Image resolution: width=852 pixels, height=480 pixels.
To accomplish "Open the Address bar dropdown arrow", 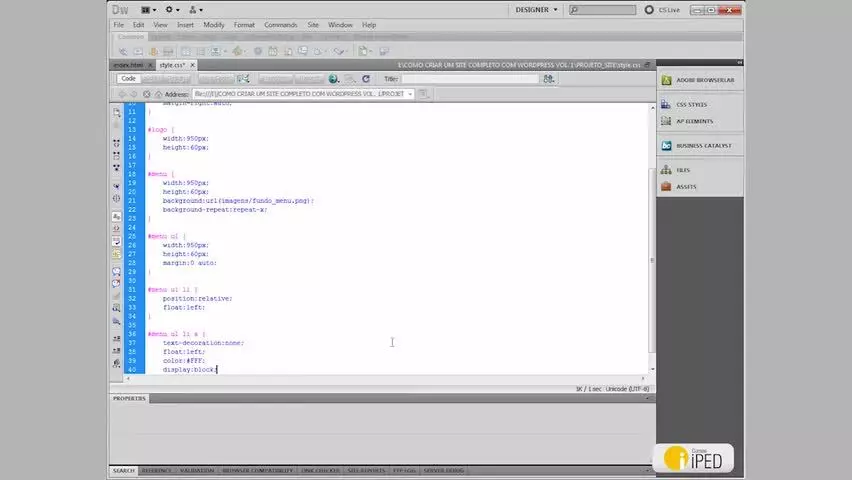I will [410, 94].
